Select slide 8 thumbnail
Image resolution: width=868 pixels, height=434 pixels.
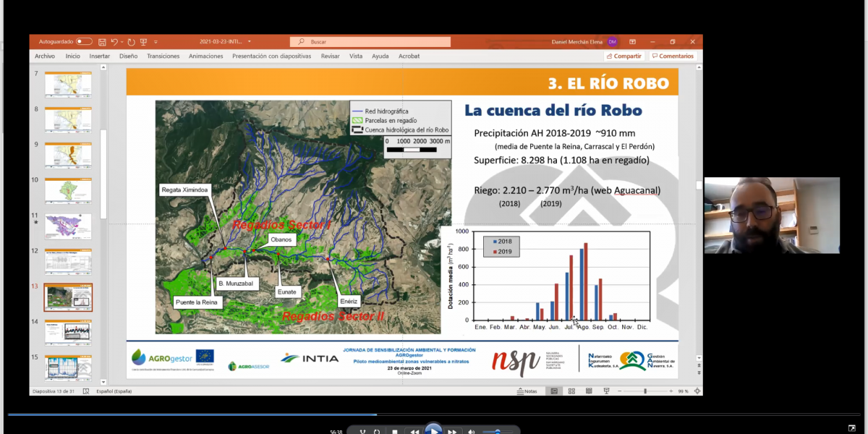[x=69, y=119]
